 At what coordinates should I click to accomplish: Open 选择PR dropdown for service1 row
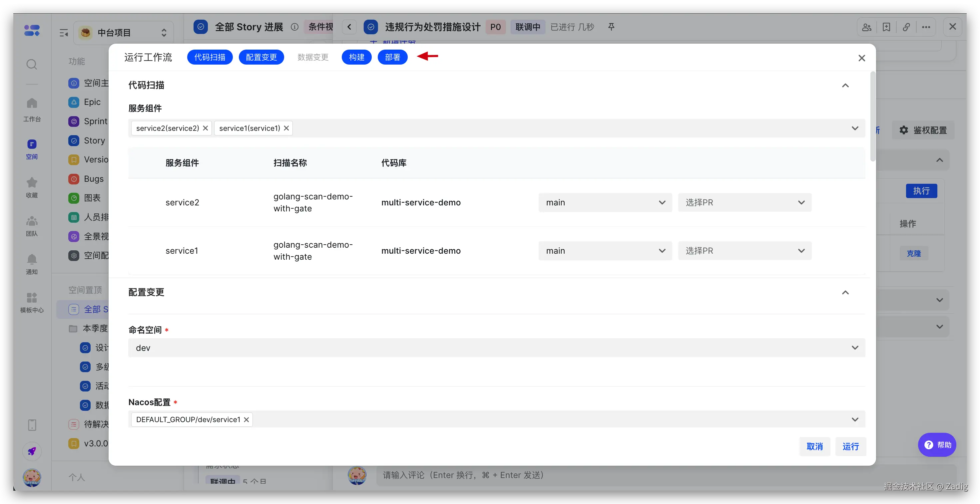point(744,251)
